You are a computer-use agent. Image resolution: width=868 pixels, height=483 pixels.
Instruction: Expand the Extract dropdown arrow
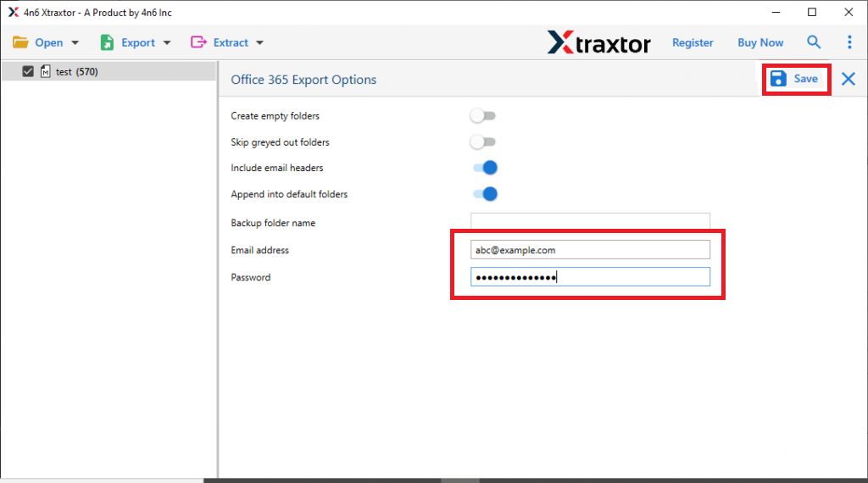tap(259, 43)
